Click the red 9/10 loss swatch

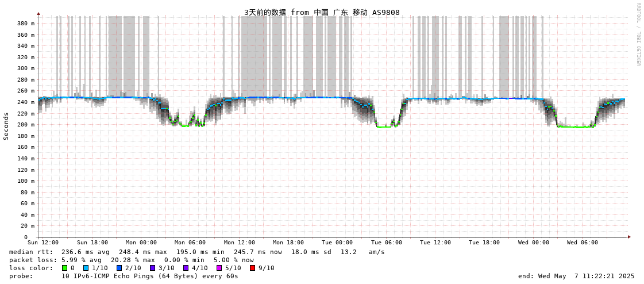tap(252, 268)
